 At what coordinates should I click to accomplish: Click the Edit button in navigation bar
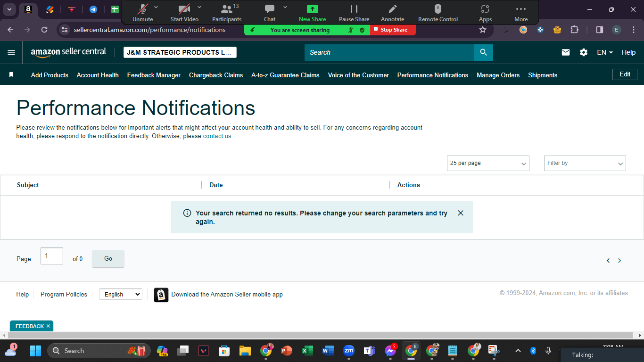click(625, 74)
